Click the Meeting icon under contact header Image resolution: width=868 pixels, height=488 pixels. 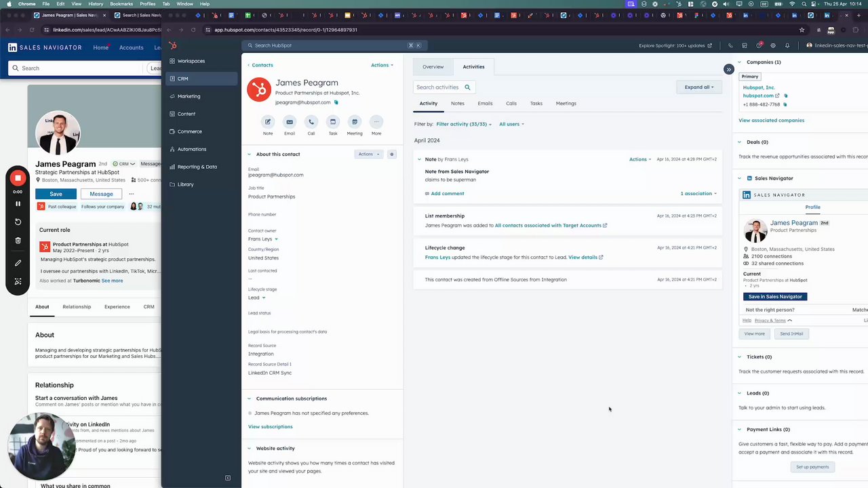355,122
